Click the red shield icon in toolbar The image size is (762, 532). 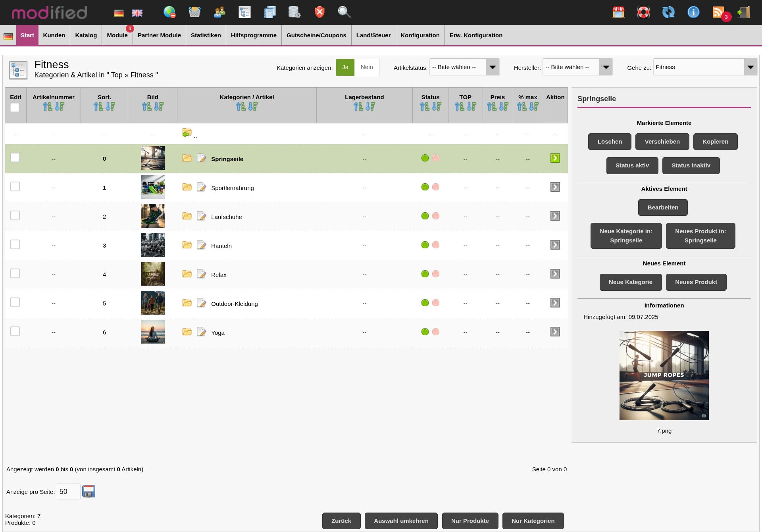[x=319, y=12]
